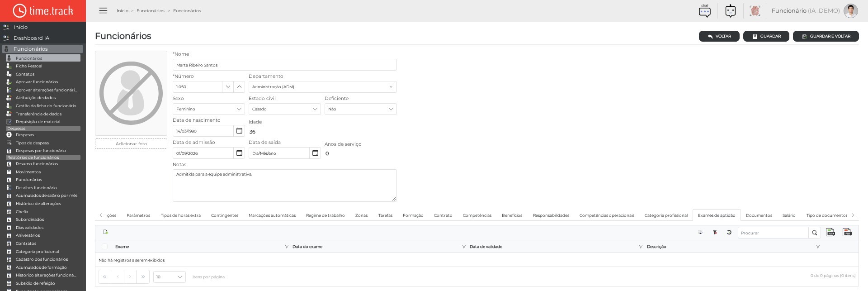Click the Nome input field
This screenshot has width=868, height=291.
[285, 65]
